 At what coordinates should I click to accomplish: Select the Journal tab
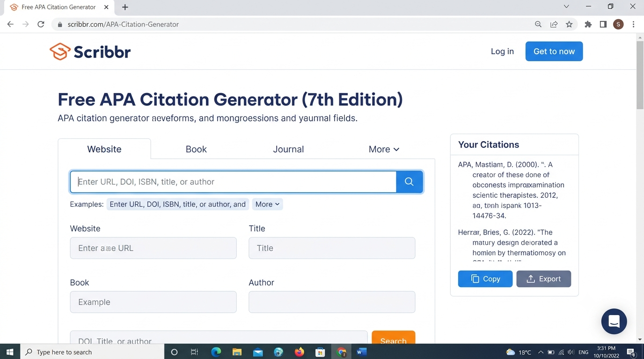pos(288,149)
